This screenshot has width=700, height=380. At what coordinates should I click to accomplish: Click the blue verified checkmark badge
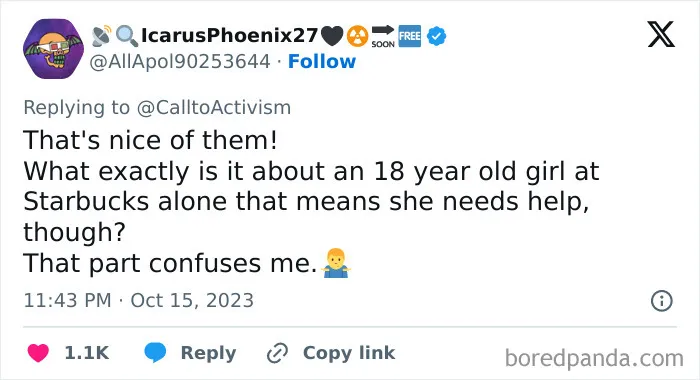click(436, 36)
